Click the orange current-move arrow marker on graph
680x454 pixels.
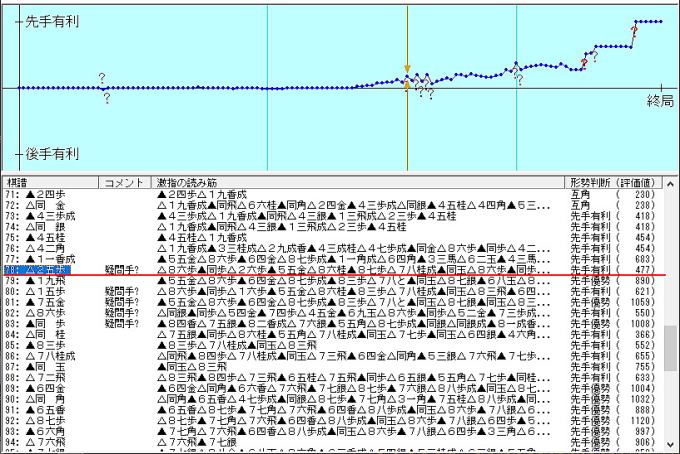[x=407, y=71]
